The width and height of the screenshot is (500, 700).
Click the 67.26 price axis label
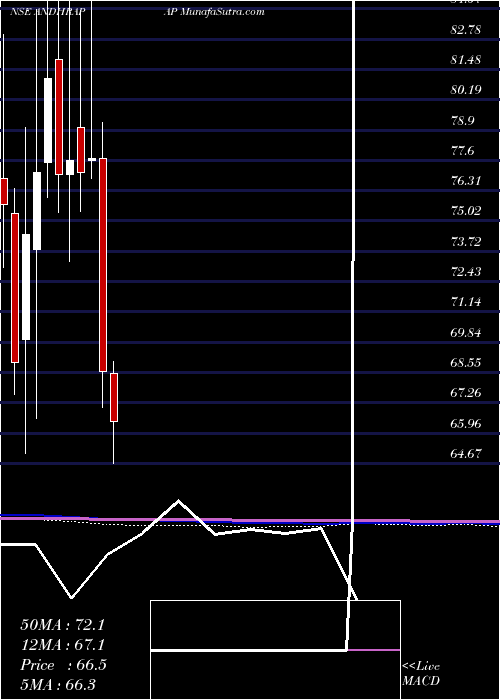pyautogui.click(x=466, y=393)
